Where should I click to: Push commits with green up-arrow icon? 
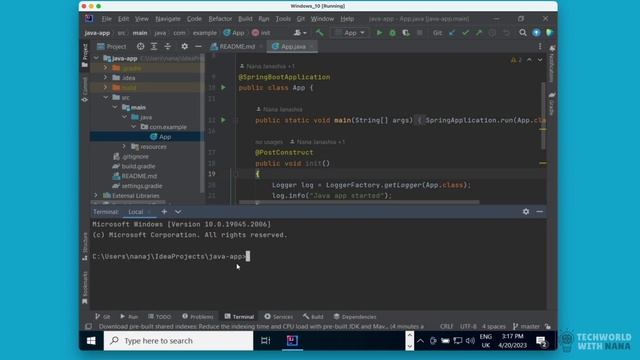[x=479, y=33]
